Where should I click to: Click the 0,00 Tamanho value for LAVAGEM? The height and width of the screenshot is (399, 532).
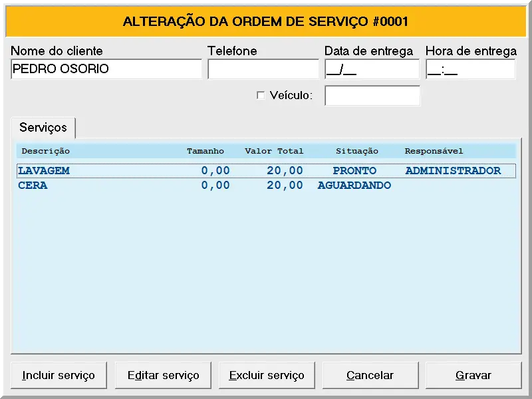point(215,171)
